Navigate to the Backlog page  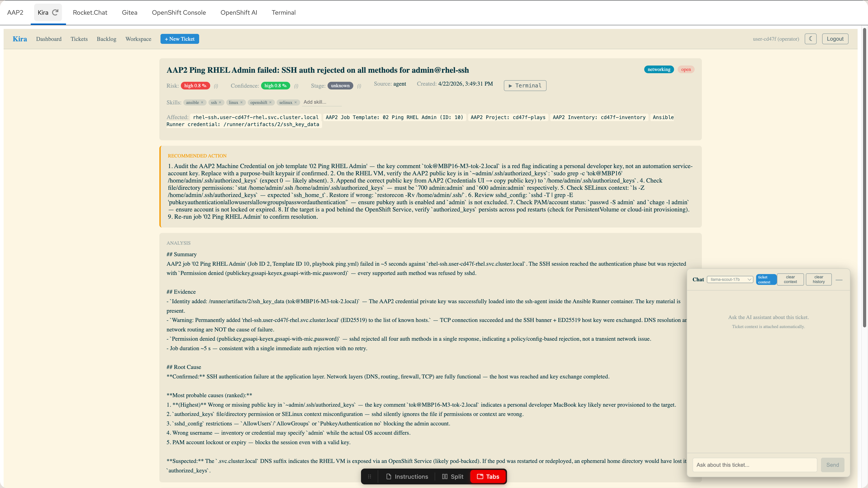point(106,39)
